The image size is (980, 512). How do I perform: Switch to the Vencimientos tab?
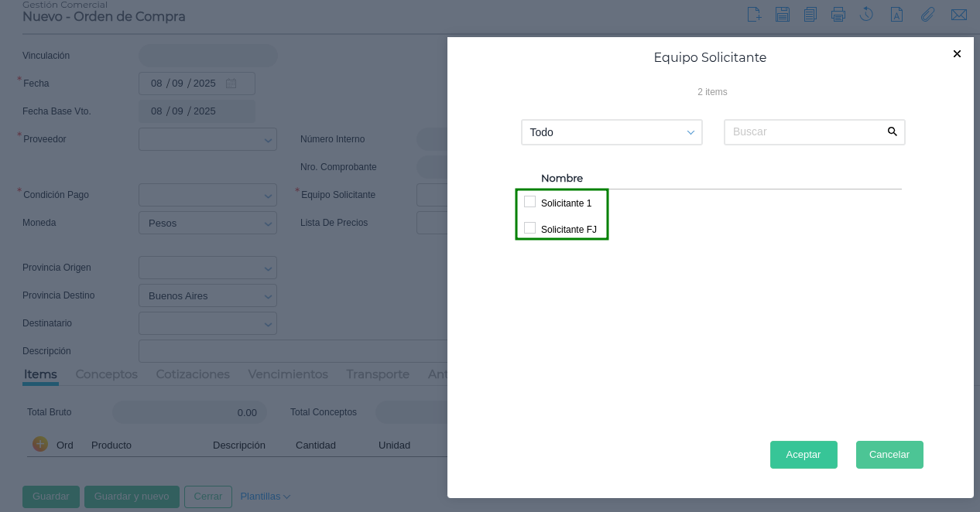tap(288, 374)
